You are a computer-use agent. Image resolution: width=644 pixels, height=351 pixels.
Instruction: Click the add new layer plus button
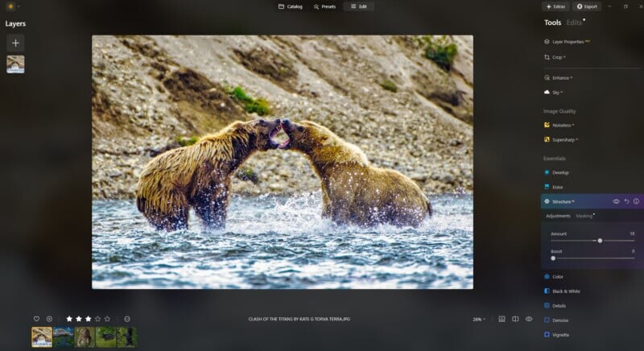(15, 43)
